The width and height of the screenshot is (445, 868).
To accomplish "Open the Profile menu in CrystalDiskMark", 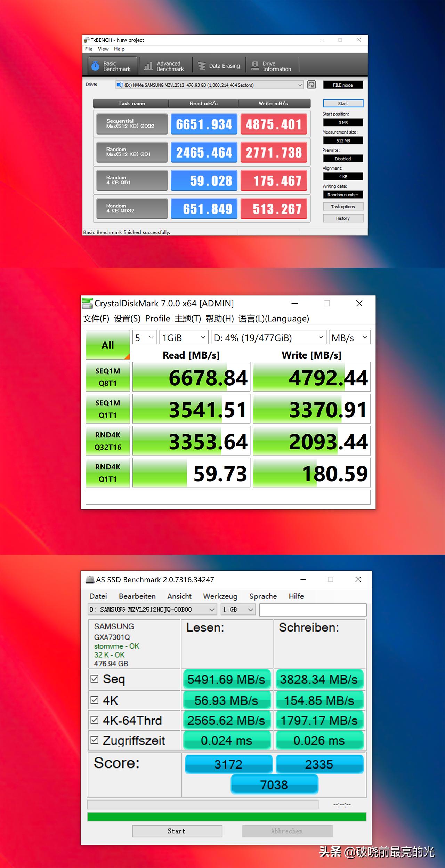I will [158, 319].
